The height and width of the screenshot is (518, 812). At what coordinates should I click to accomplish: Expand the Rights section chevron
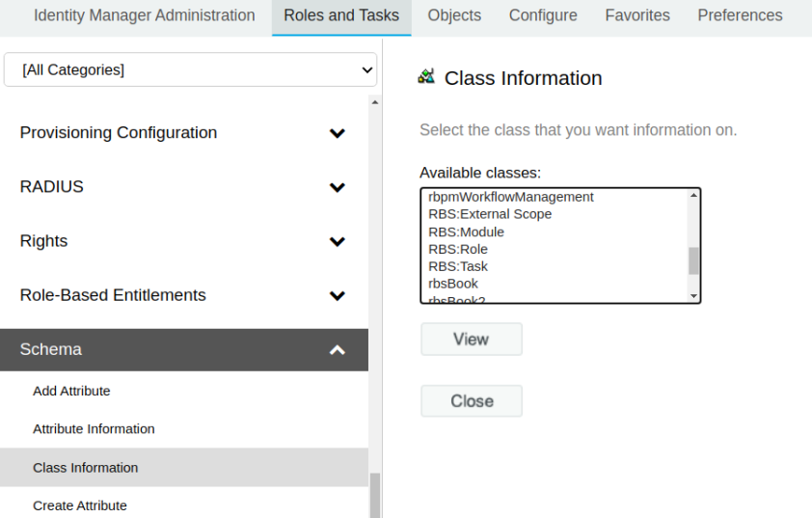[x=337, y=241]
